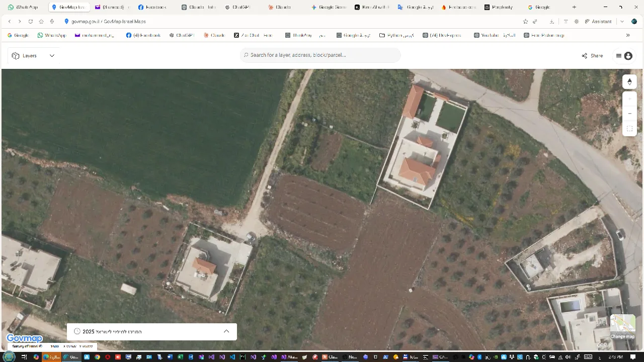
Task: Go back in browser history
Action: click(10, 22)
